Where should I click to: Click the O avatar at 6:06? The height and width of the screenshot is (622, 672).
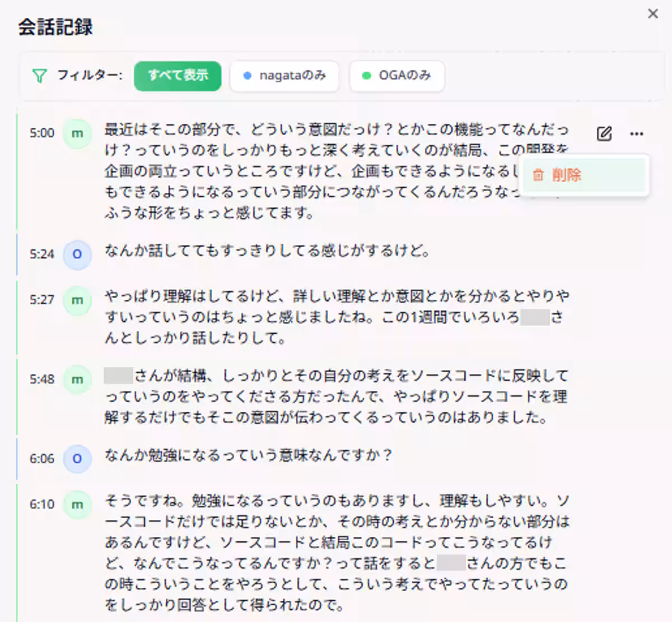[77, 459]
